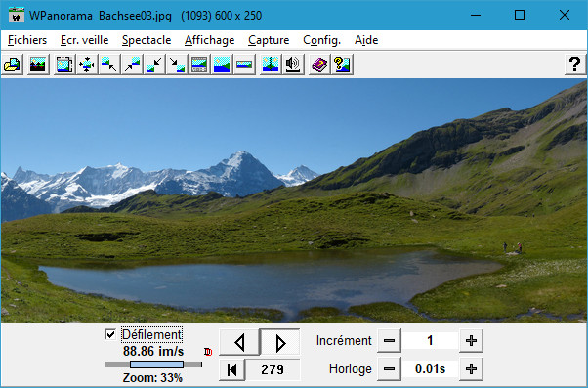This screenshot has height=388, width=588.
Task: Move window to bottom-left corner icon
Action: pyautogui.click(x=154, y=65)
